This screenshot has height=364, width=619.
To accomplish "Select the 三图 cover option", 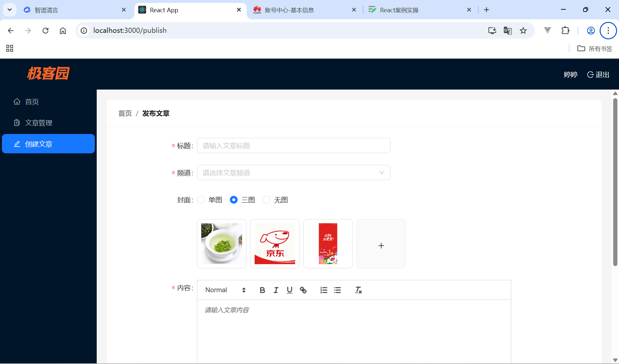I will [234, 200].
